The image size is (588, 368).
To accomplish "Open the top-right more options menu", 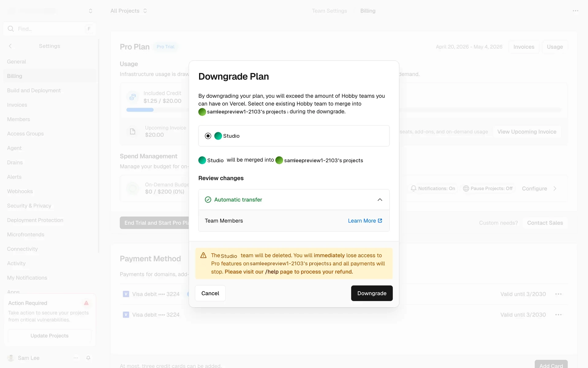I will point(575,11).
